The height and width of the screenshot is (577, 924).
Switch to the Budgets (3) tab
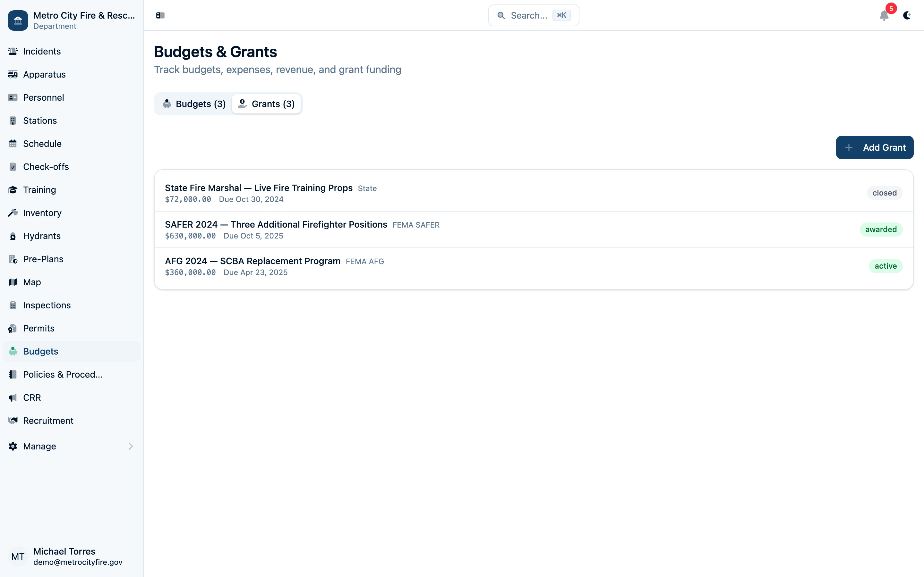tap(194, 104)
